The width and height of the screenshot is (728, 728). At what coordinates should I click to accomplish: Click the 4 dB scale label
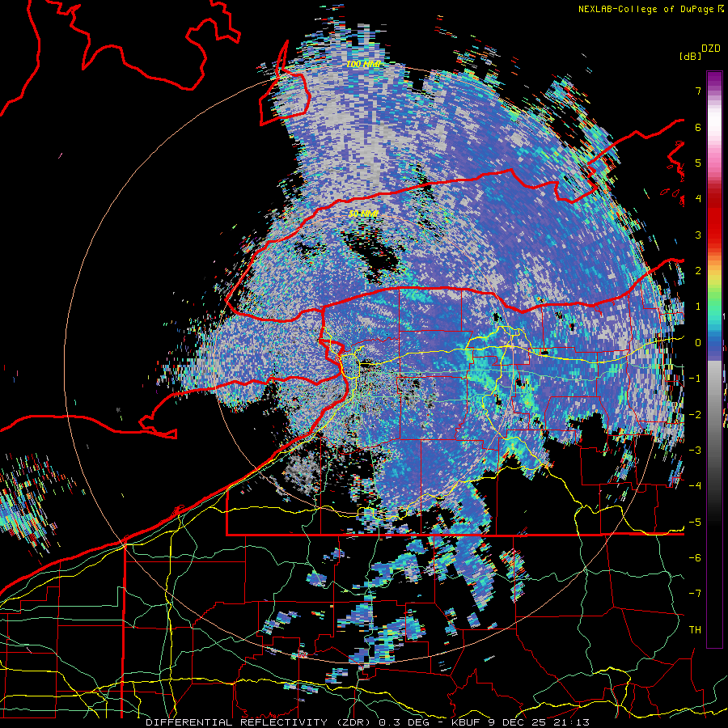click(x=698, y=199)
